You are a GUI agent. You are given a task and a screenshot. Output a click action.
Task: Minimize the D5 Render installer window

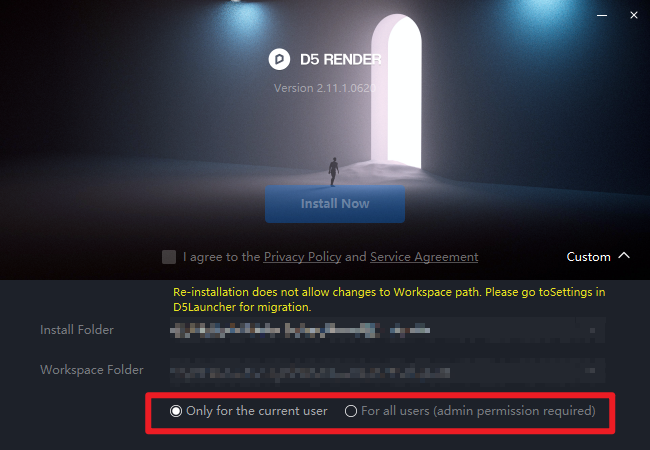pyautogui.click(x=602, y=15)
